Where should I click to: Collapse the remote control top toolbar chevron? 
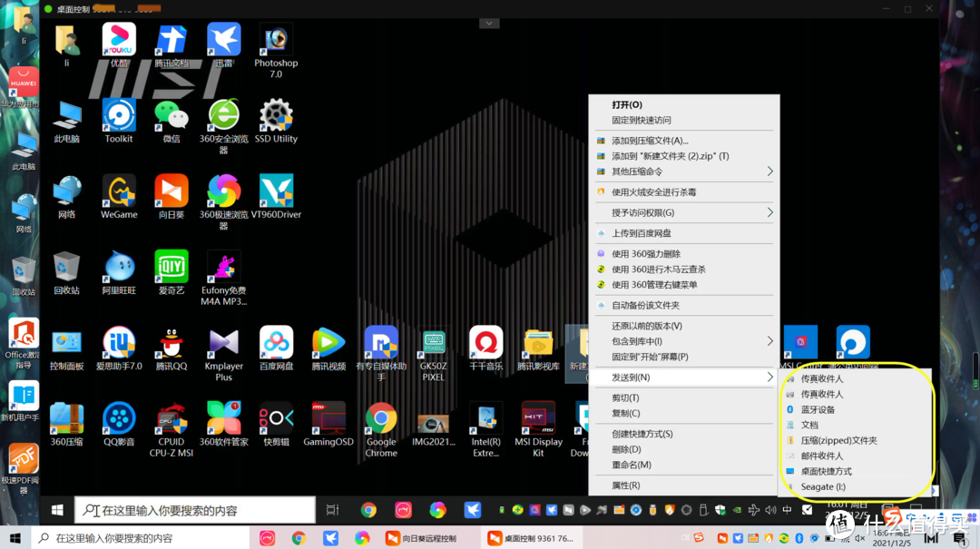(489, 23)
